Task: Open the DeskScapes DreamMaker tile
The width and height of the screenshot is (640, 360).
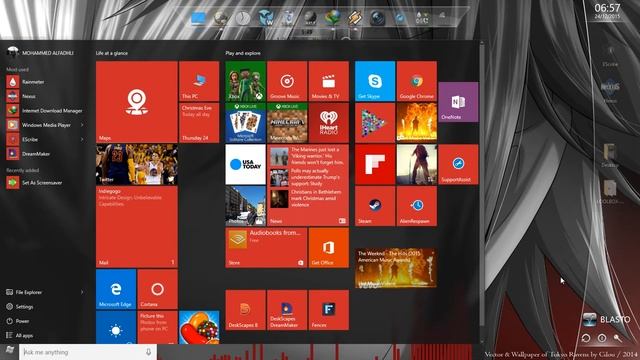Action: (x=287, y=310)
